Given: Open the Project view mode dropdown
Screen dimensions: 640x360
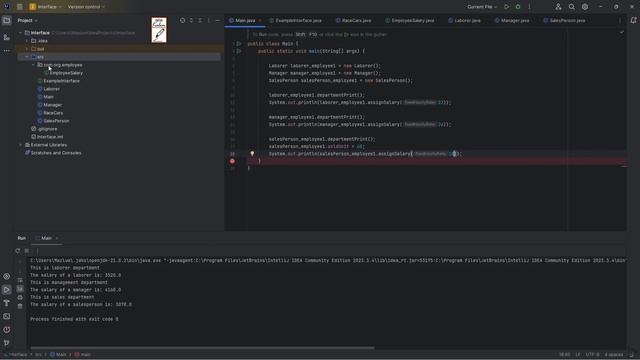Looking at the screenshot, I should click(27, 20).
